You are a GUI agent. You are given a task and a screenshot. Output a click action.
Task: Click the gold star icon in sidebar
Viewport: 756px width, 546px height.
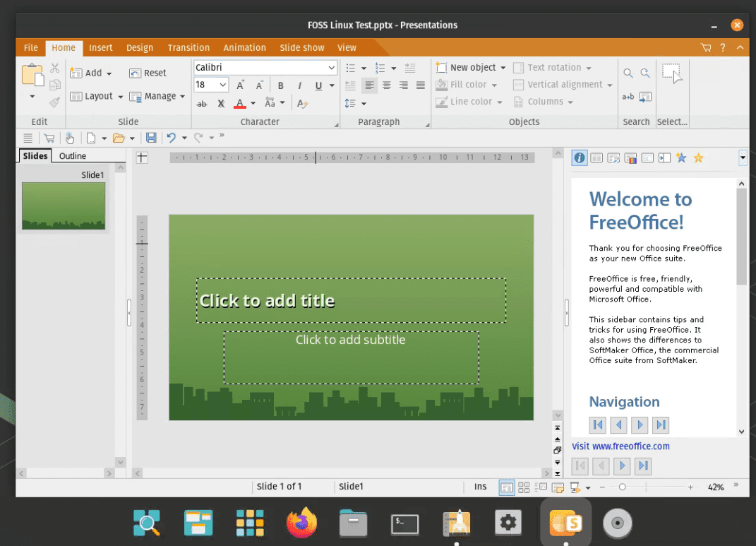point(698,158)
